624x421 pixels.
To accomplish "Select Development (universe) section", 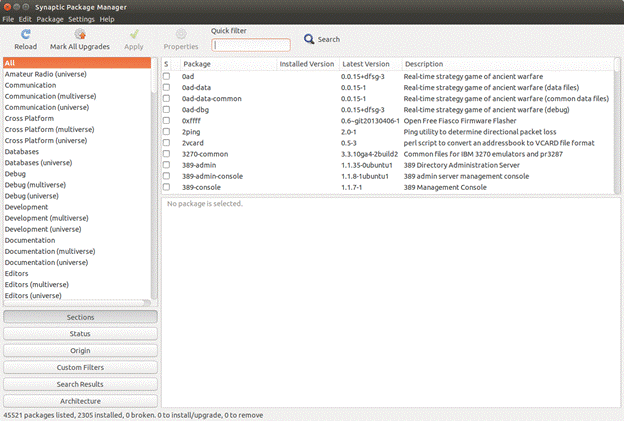I will [77, 229].
